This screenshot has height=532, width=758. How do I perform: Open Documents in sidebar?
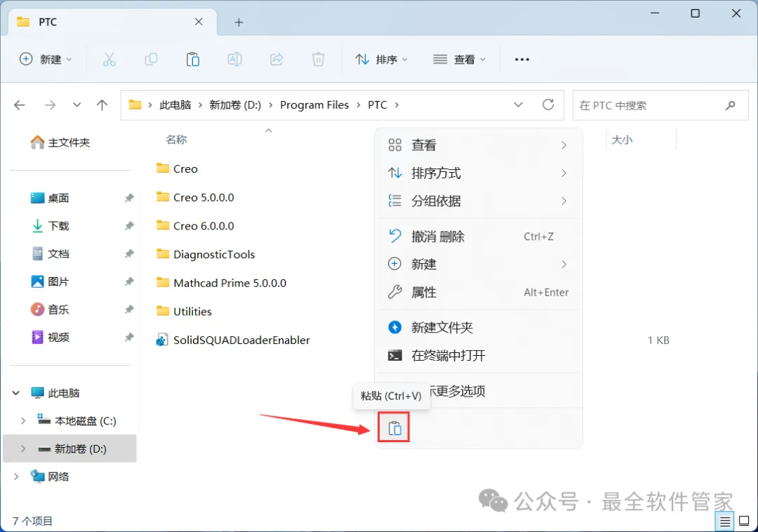pos(50,253)
